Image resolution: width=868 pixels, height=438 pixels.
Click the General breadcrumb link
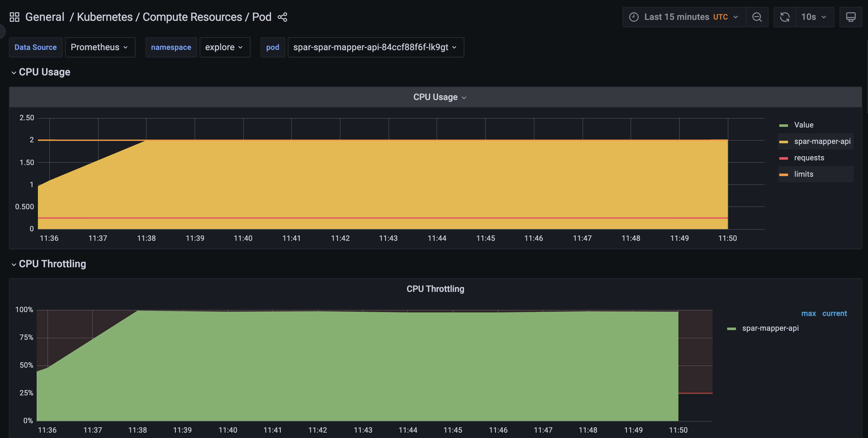click(45, 17)
